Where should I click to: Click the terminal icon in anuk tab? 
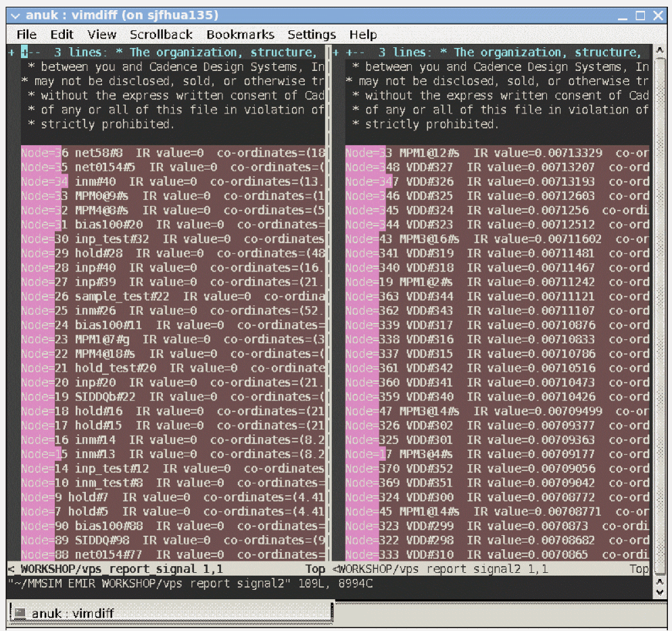coord(20,613)
